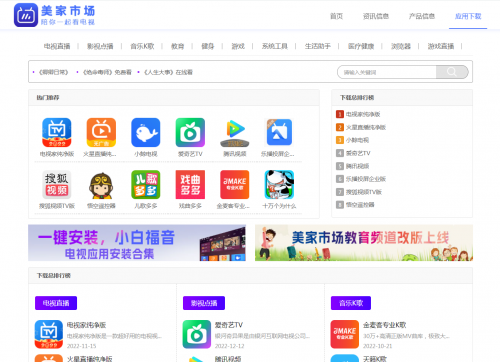Open the 首页 nav tab

336,16
